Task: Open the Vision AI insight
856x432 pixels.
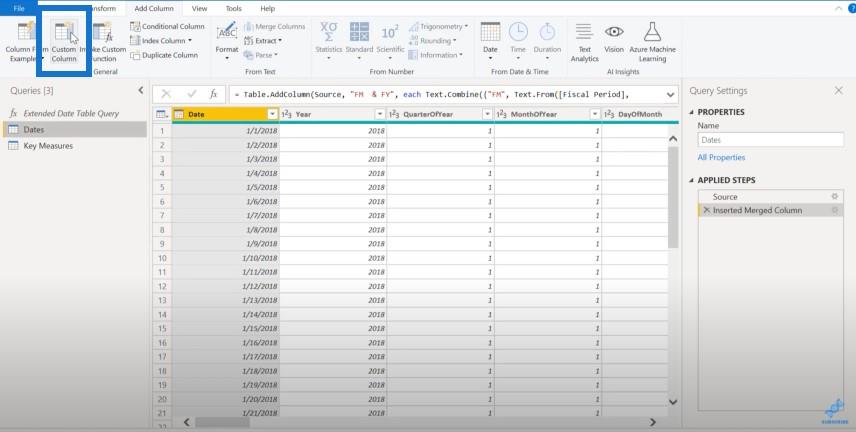Action: [x=614, y=38]
